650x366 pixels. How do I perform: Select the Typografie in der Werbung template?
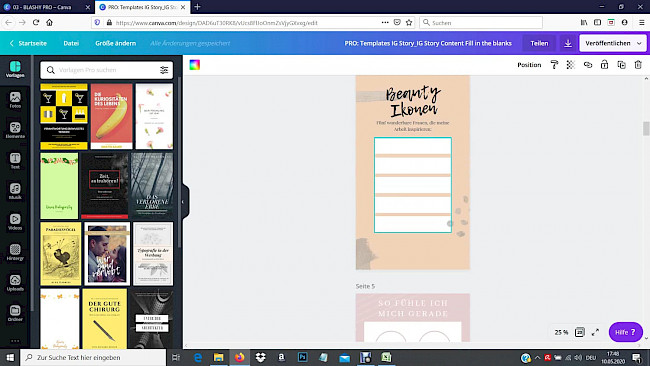[x=153, y=254]
